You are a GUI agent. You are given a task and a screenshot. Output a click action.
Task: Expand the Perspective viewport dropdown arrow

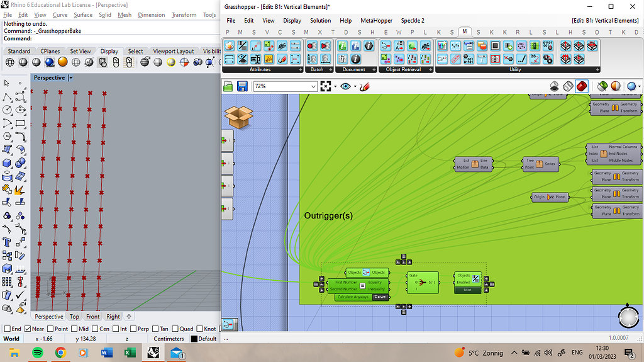pyautogui.click(x=70, y=78)
